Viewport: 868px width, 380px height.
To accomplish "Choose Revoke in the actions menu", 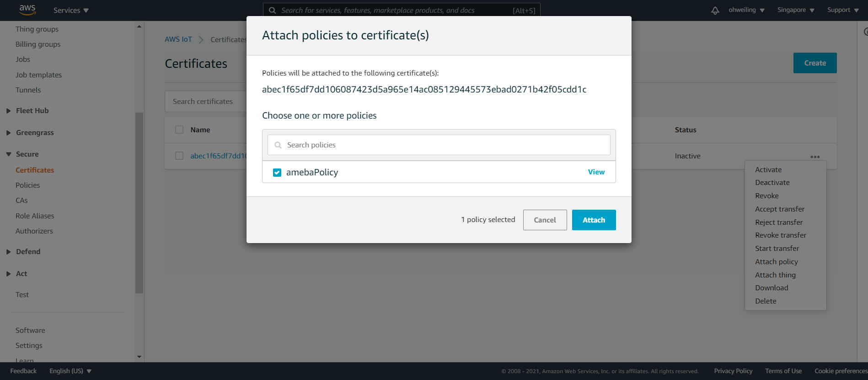I will [x=767, y=196].
